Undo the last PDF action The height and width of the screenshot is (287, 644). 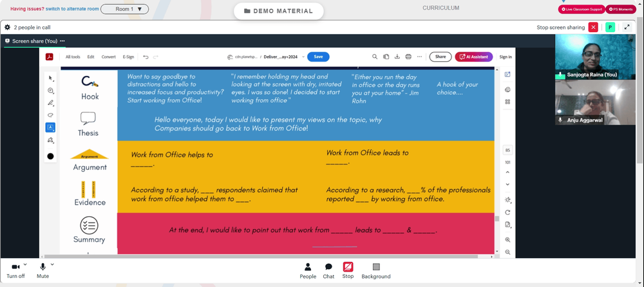[x=146, y=57]
